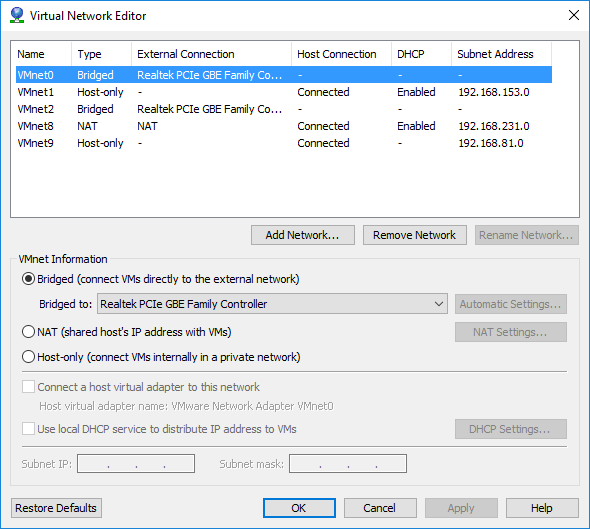The image size is (590, 529).
Task: Click subnet address 192.168.153.0
Action: click(494, 92)
